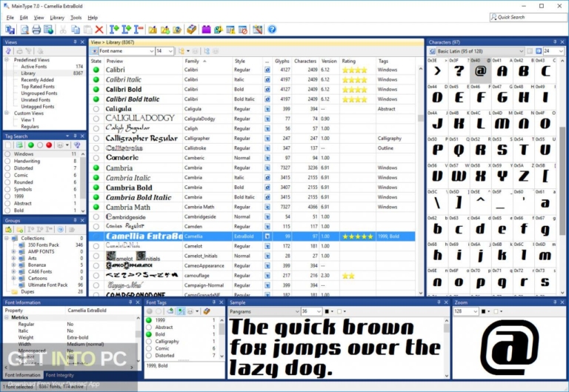Open the character size 24 dropdown
This screenshot has width=569, height=392.
coord(561,51)
